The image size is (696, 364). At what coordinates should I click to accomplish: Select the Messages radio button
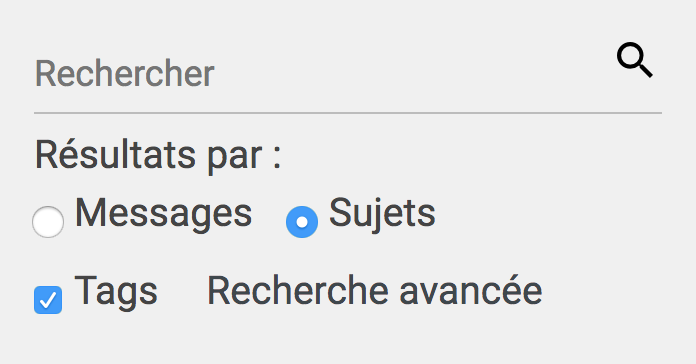pos(48,222)
